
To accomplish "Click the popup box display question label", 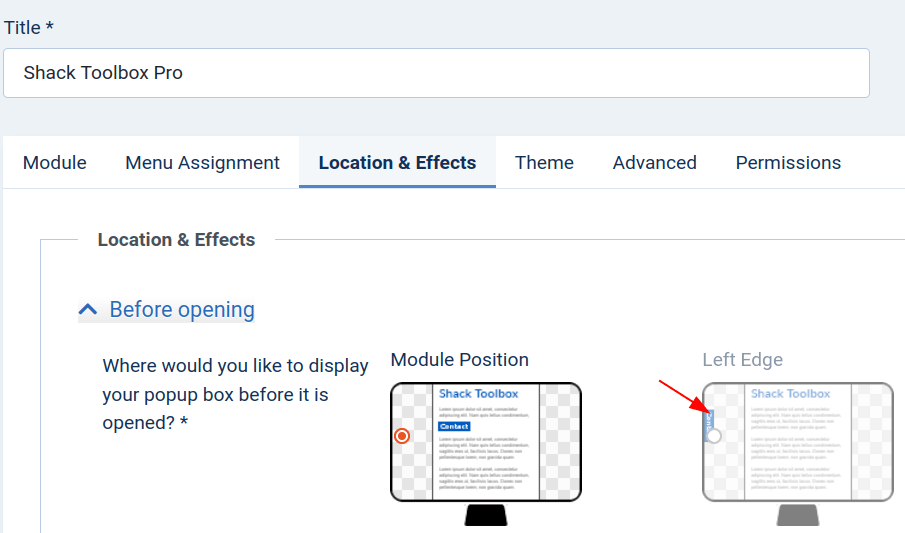I will (235, 394).
